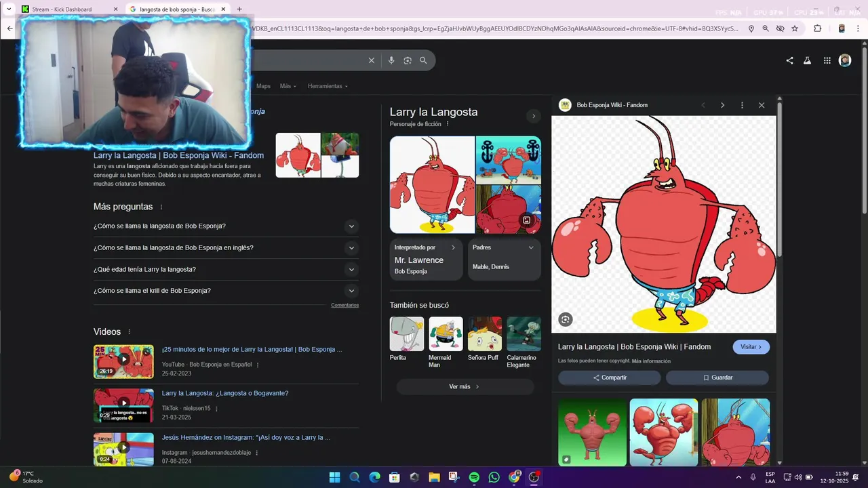Open the Google apps grid
868x488 pixels.
pyautogui.click(x=827, y=60)
